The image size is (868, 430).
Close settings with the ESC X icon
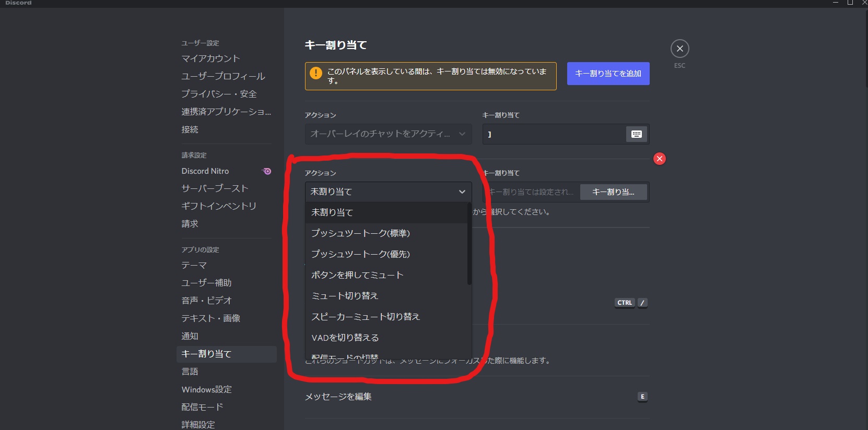(679, 49)
